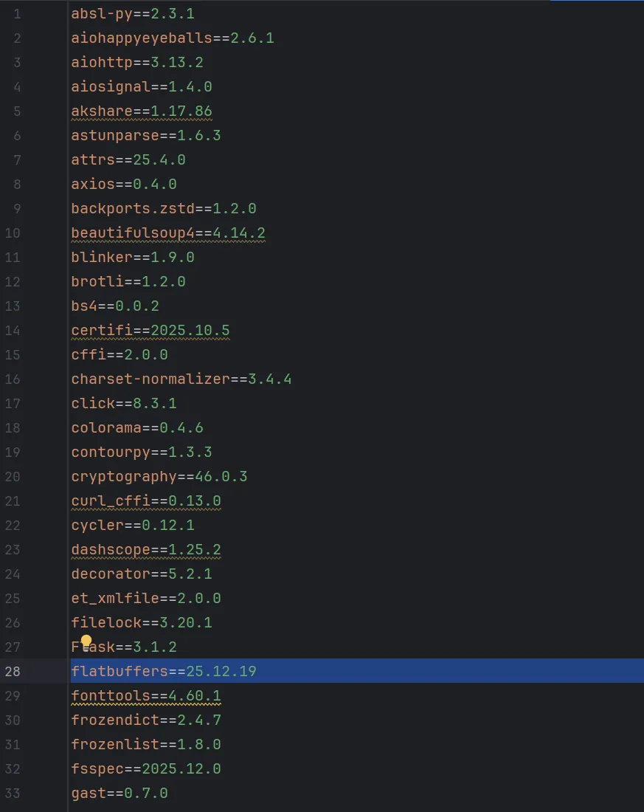644x812 pixels.
Task: Click frozenlist==1.8.0 requirement
Action: (146, 743)
